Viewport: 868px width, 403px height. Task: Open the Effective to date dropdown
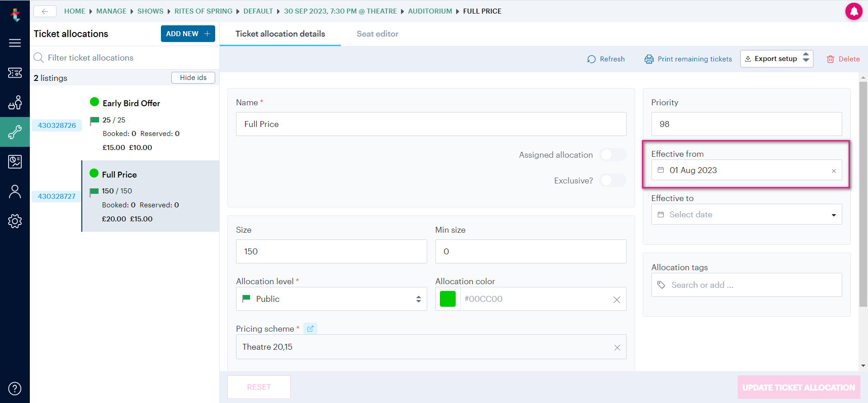(746, 214)
